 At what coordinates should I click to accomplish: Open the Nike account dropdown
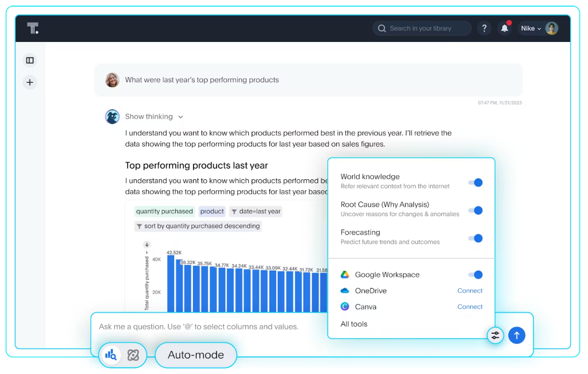[531, 28]
